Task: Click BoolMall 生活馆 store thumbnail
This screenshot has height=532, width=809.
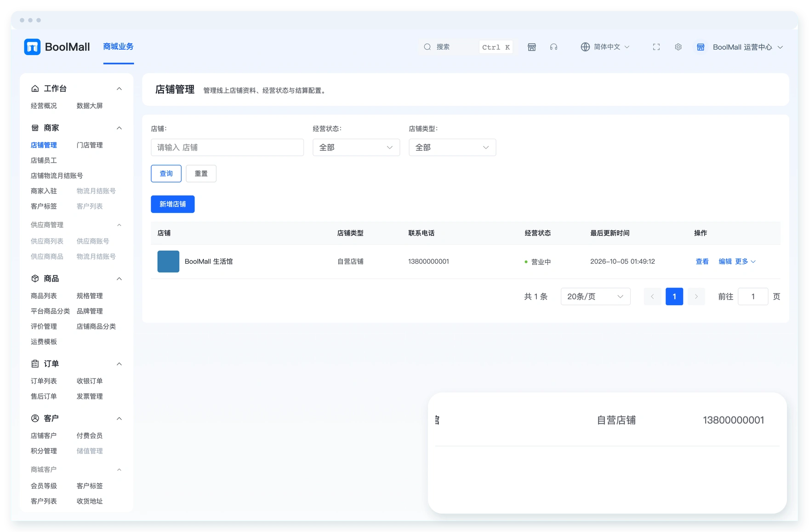Action: coord(168,261)
